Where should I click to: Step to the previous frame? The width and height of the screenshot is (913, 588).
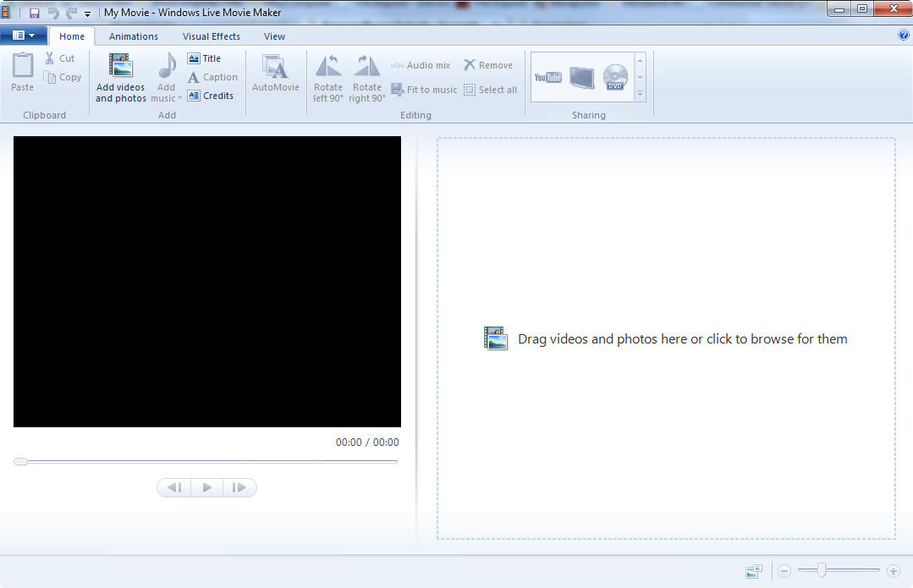tap(174, 487)
